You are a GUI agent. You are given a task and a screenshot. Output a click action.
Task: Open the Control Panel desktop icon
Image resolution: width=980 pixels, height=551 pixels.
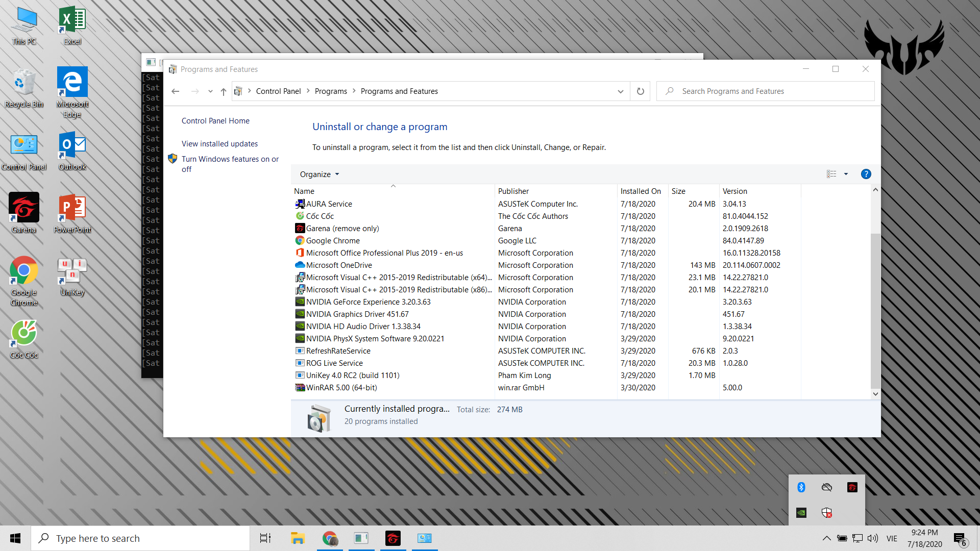24,152
